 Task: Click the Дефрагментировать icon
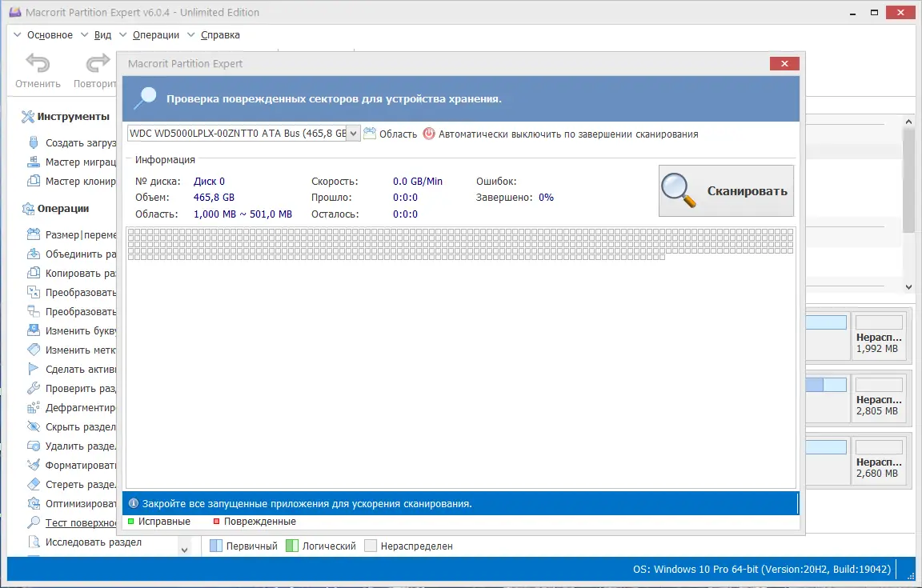(x=34, y=407)
